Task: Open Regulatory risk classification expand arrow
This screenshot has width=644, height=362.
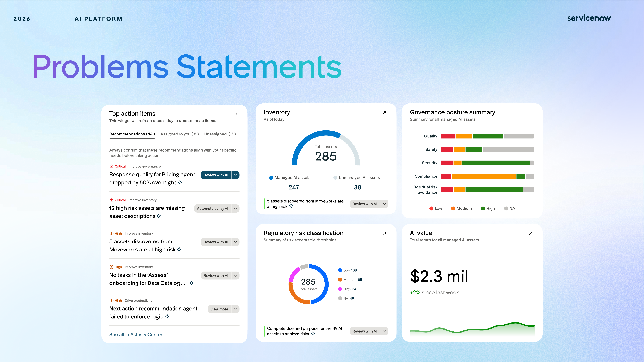Action: coord(384,233)
